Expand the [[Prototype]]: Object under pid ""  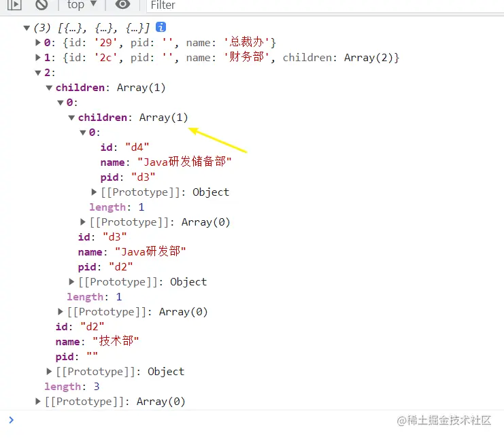tap(49, 371)
